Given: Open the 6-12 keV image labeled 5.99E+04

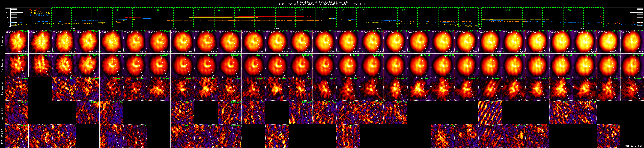Looking at the screenshot, I should click(x=135, y=65).
